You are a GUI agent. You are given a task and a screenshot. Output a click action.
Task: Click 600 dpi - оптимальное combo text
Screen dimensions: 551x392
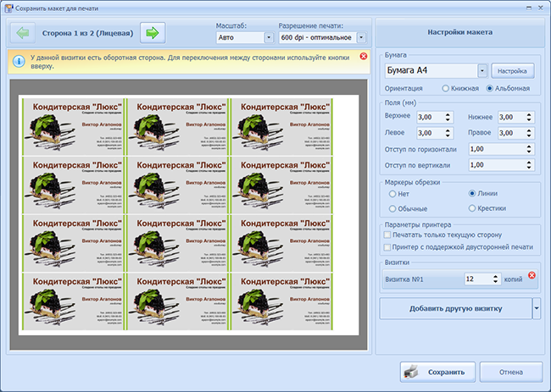(318, 37)
